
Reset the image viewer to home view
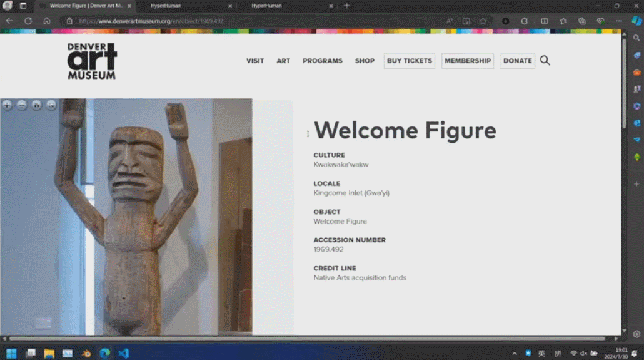click(x=36, y=105)
